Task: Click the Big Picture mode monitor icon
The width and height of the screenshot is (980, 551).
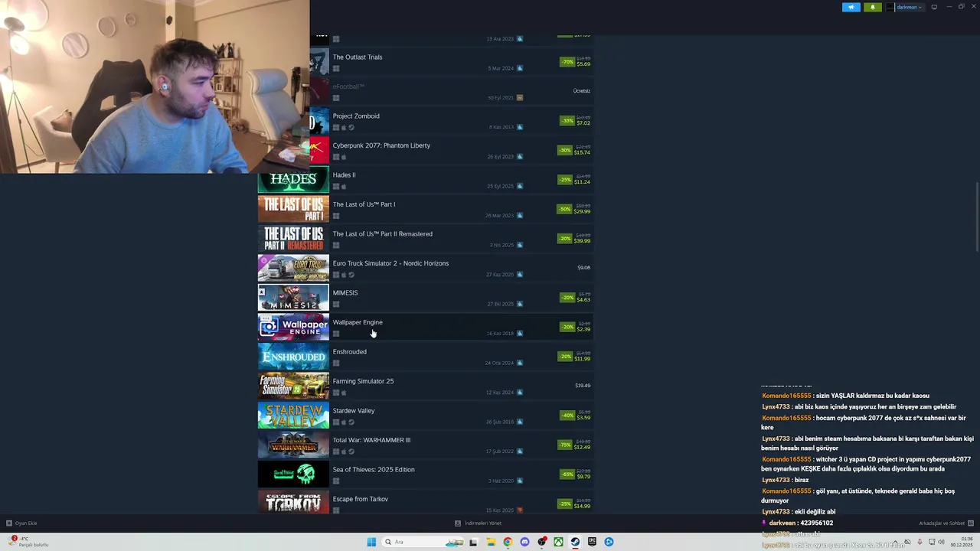Action: pyautogui.click(x=934, y=7)
